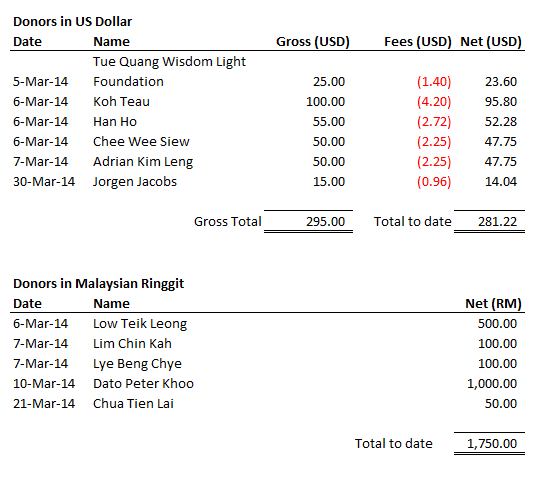
Task: Select the 30-Mar-14 date cell
Action: [44, 181]
